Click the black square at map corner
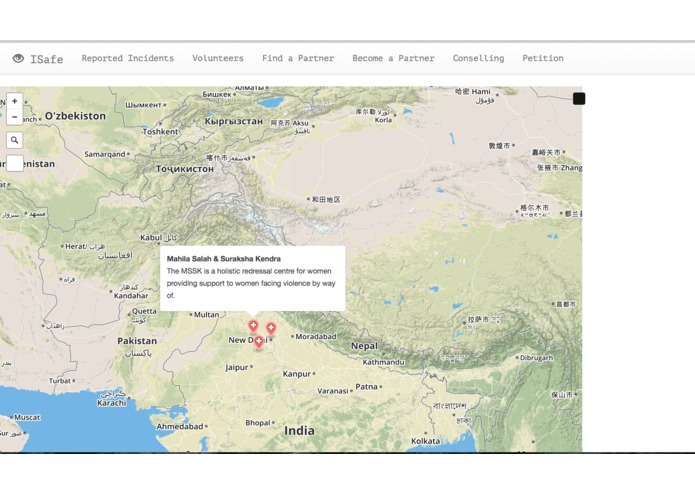695x494 pixels. click(x=579, y=98)
